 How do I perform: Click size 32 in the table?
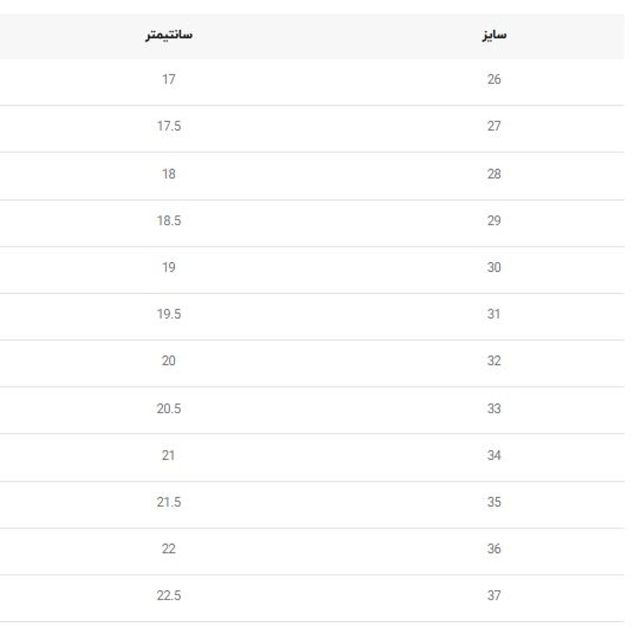click(494, 361)
